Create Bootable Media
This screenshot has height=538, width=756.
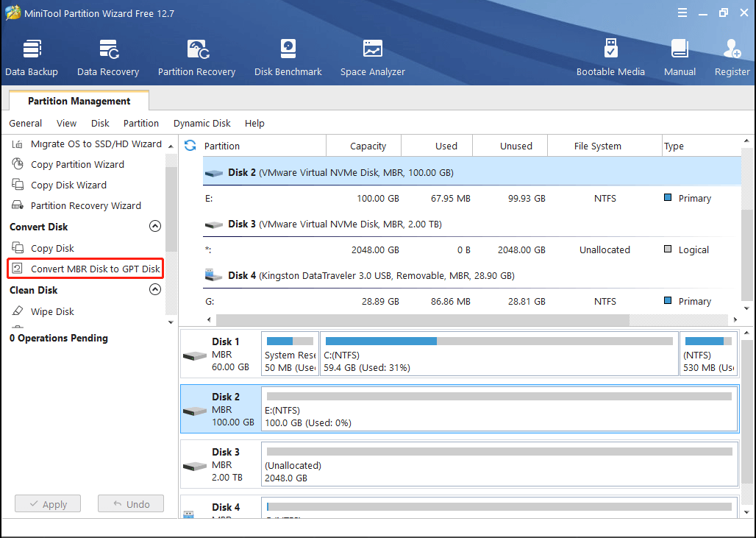(x=610, y=57)
